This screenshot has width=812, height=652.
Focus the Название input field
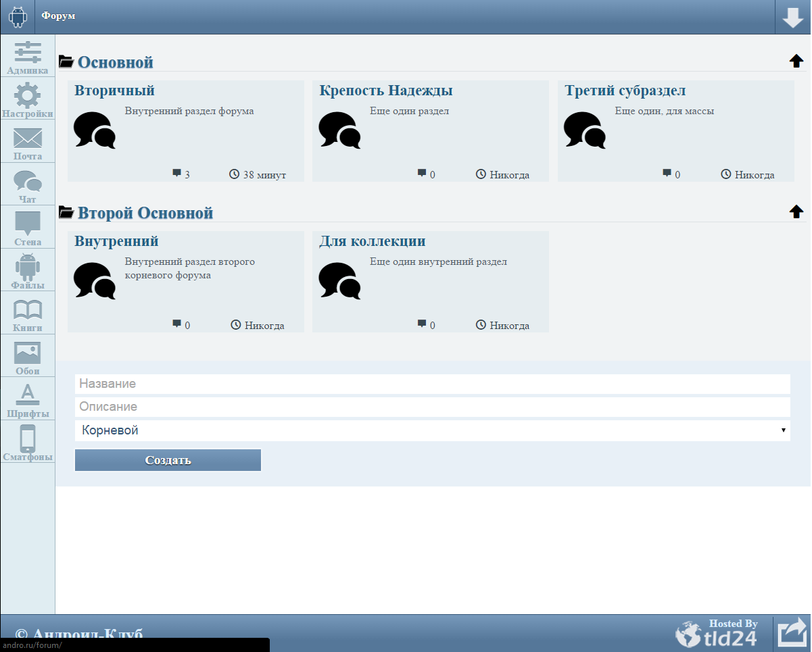[x=432, y=384]
